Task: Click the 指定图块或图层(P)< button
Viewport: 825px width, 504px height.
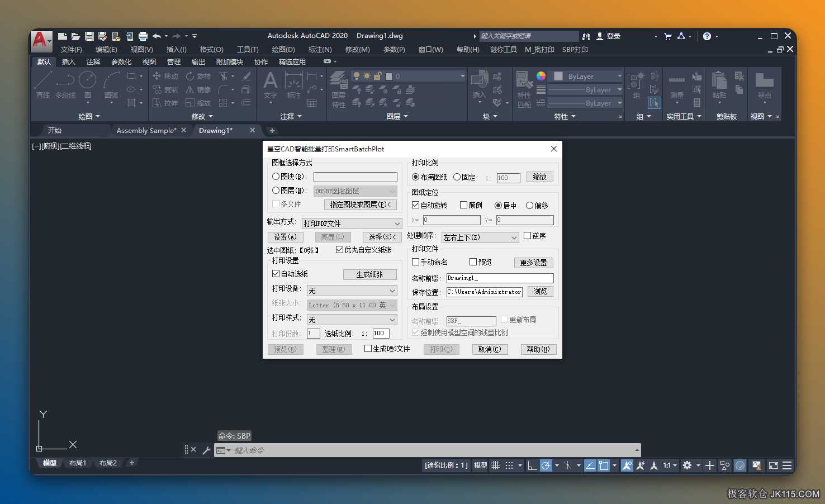Action: coord(361,205)
